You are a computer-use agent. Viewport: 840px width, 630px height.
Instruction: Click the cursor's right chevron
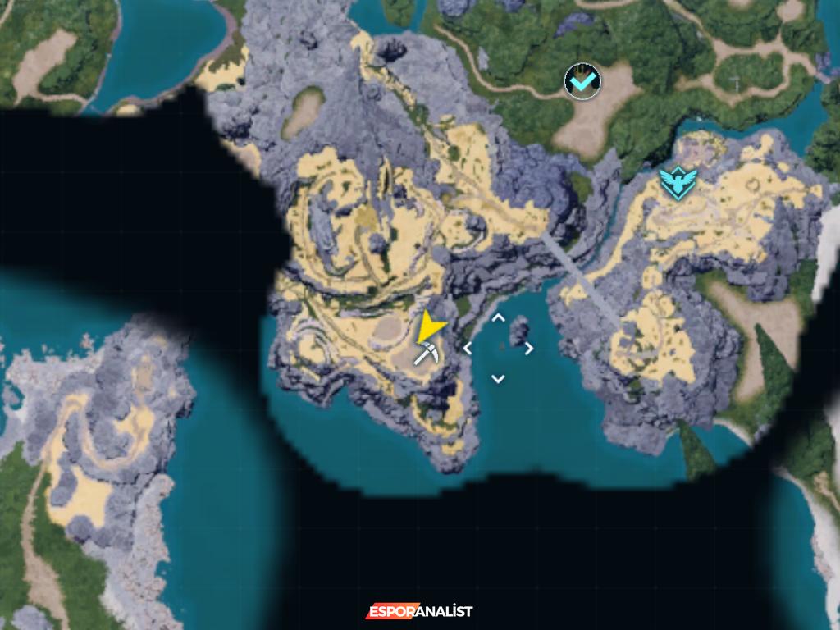click(528, 348)
